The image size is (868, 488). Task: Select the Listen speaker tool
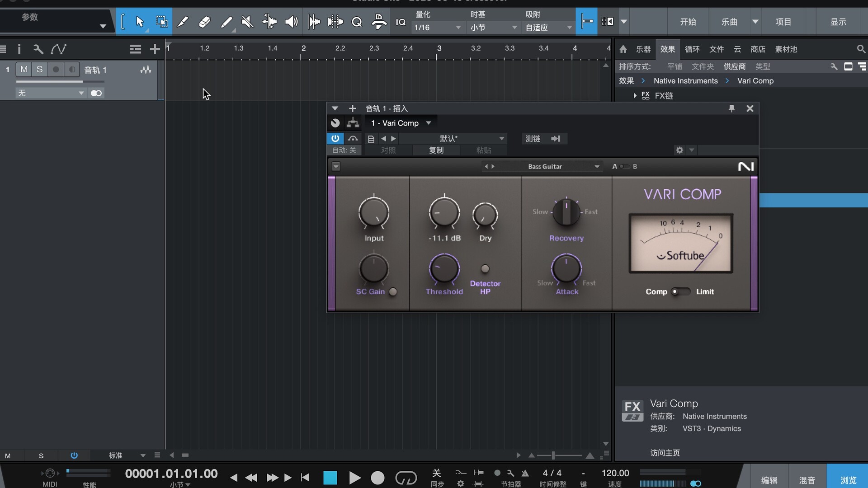pos(292,22)
